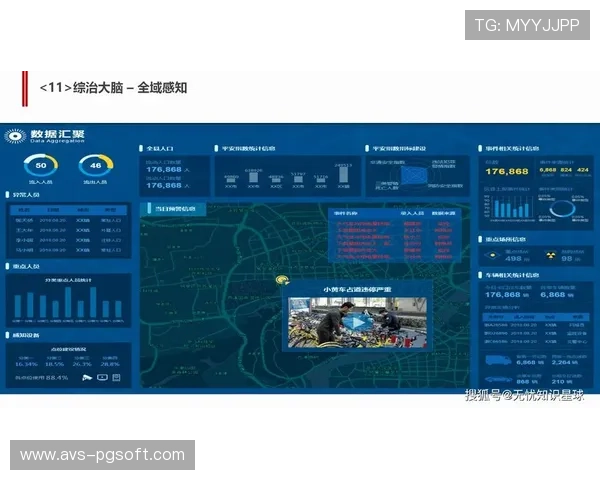Click the 6,868 value beside the vehicle 176,868
Viewport: 600px width, 480px height.
click(x=553, y=295)
